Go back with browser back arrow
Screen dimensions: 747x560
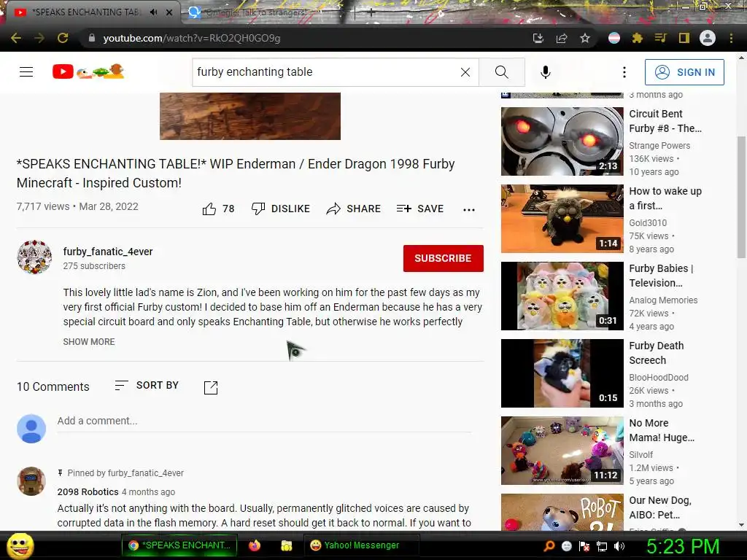coord(16,38)
